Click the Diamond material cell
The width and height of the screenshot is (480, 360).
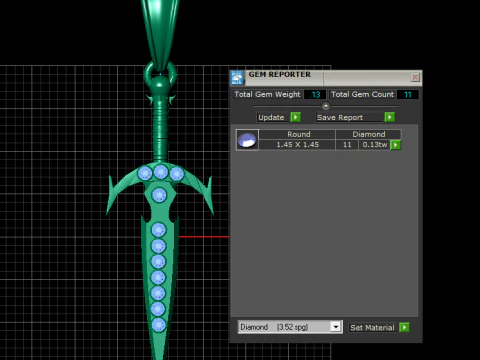coord(369,134)
